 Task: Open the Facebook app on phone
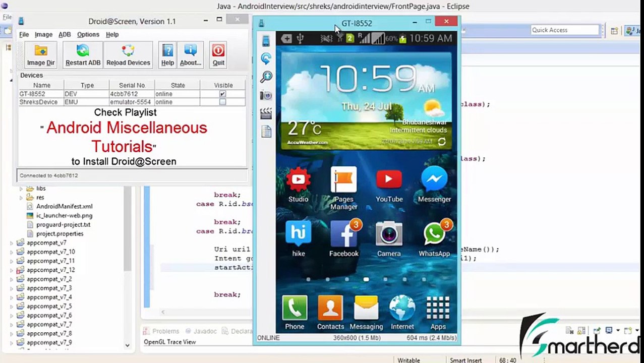coord(344,239)
